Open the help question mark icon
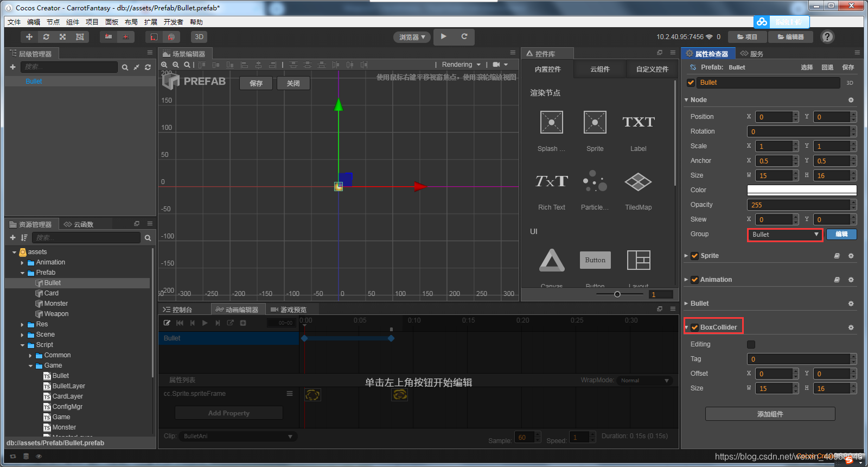Image resolution: width=868 pixels, height=467 pixels. tap(827, 37)
